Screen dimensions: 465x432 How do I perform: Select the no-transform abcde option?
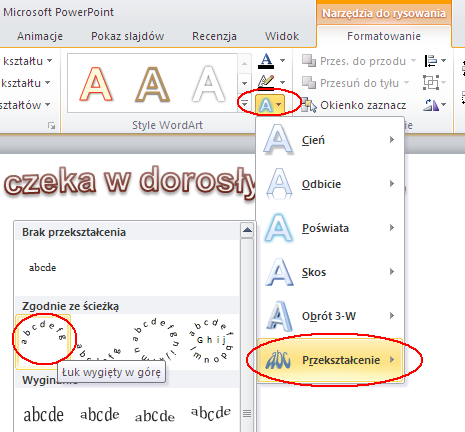(42, 268)
